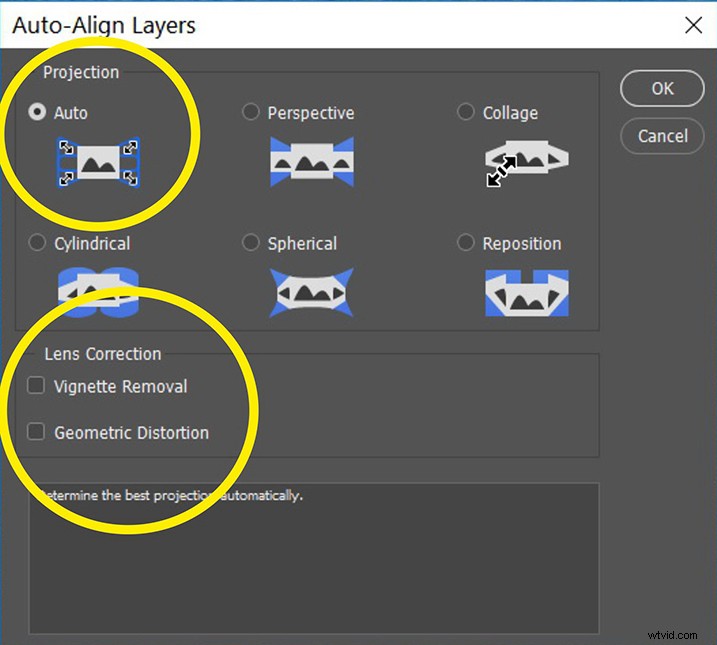Viewport: 717px width, 645px height.
Task: Click the Perspective projection preview icon
Action: tap(312, 162)
